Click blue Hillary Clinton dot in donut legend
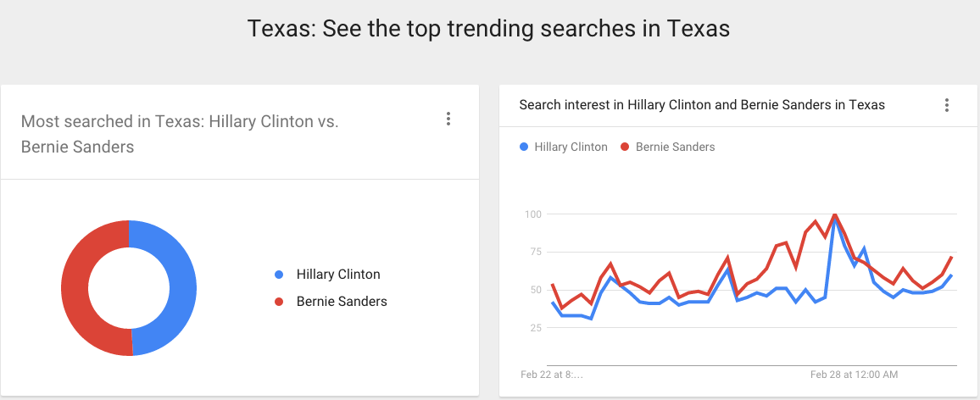The width and height of the screenshot is (980, 400). (279, 275)
